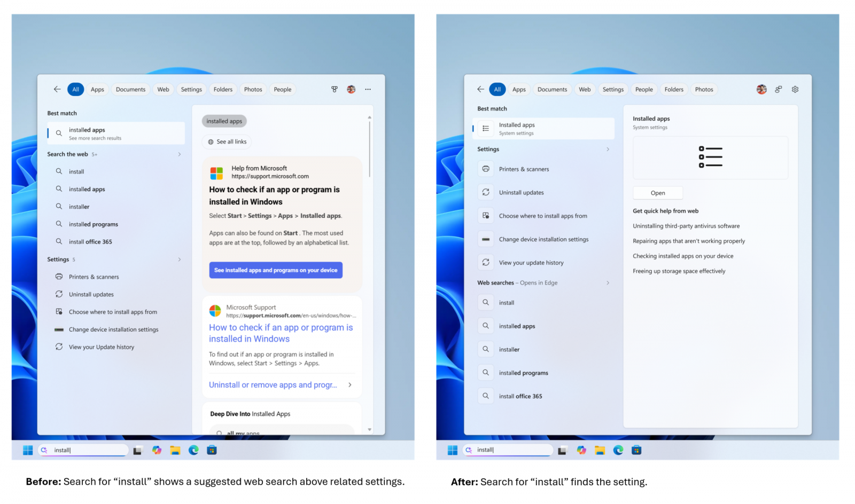Viewport: 855px width, 504px height.
Task: Click the Task View icon on the After taskbar
Action: point(562,451)
